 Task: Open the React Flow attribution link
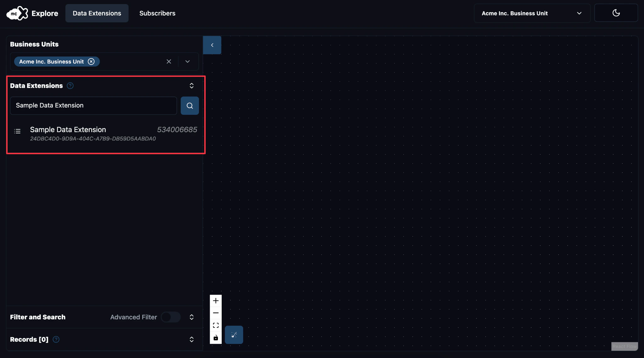[625, 346]
